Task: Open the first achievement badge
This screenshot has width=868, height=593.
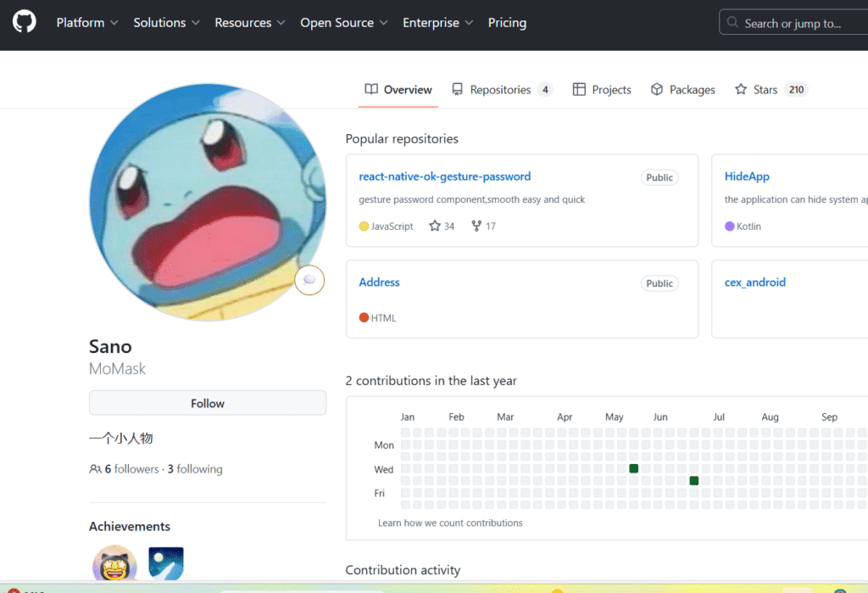Action: pyautogui.click(x=114, y=564)
